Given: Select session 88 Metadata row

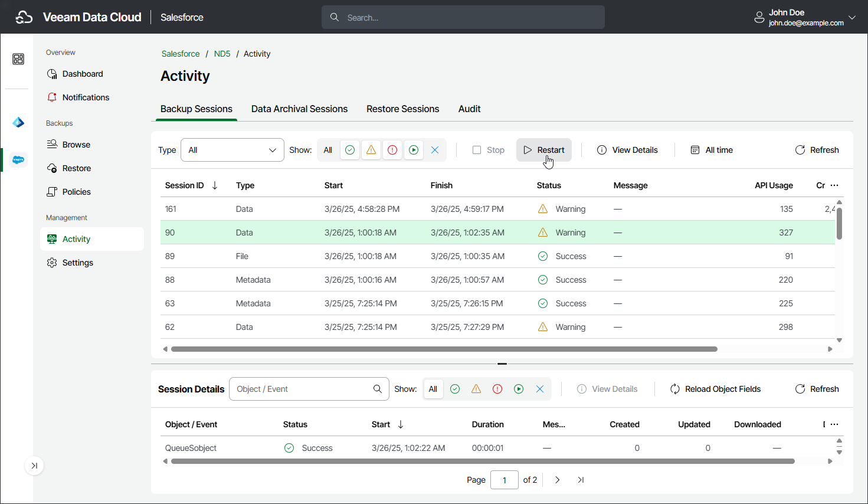Looking at the screenshot, I should point(497,280).
